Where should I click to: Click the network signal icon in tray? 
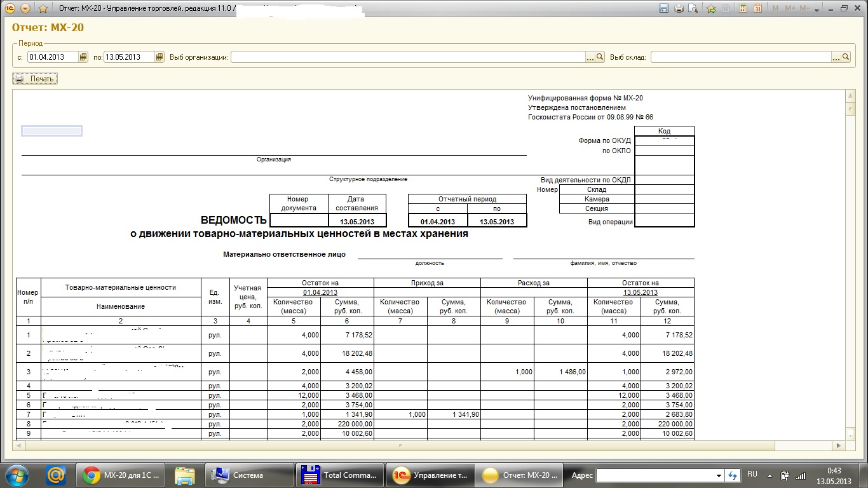(x=801, y=475)
